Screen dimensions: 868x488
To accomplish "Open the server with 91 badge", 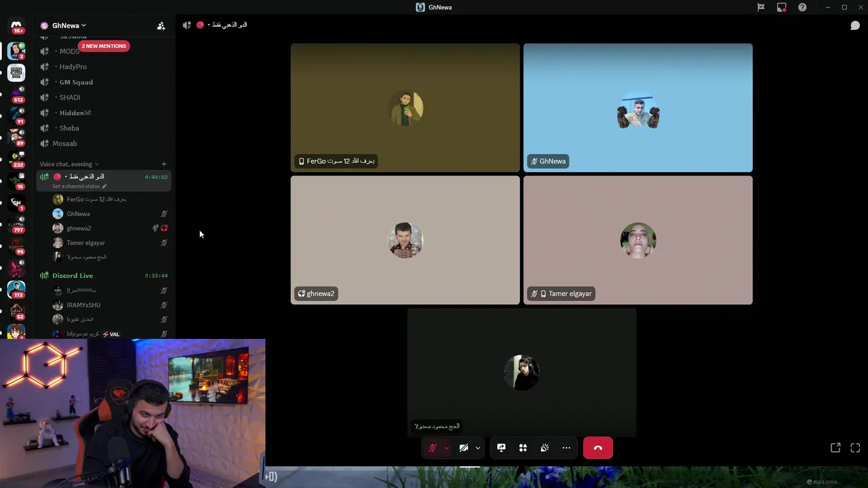I will pyautogui.click(x=16, y=115).
